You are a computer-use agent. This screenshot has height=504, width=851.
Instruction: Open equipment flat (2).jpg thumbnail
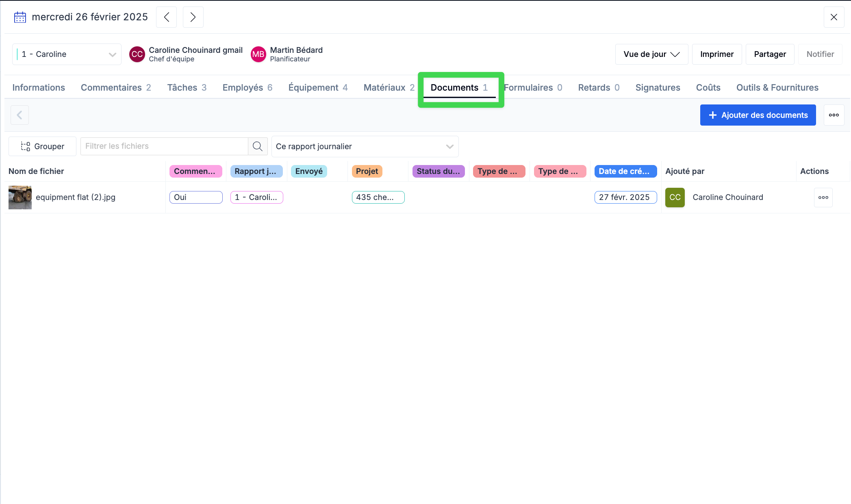[20, 198]
